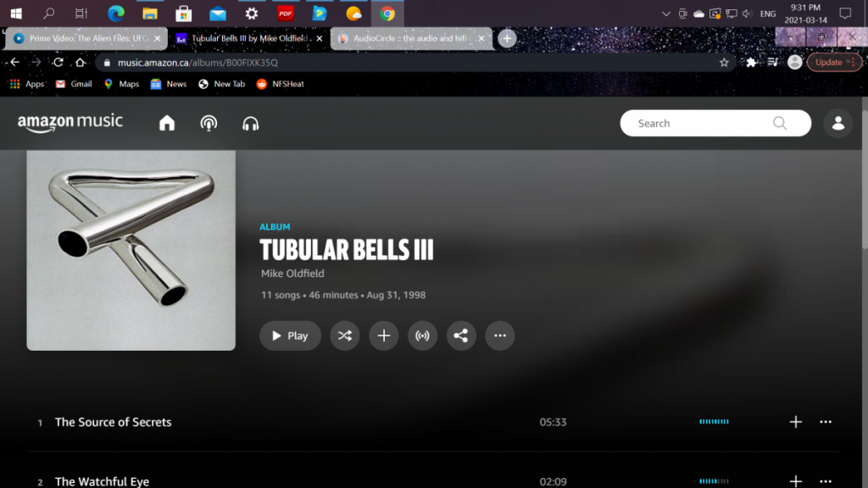Open more options for The Watchful Eye
Image resolution: width=868 pixels, height=488 pixels.
click(x=826, y=481)
